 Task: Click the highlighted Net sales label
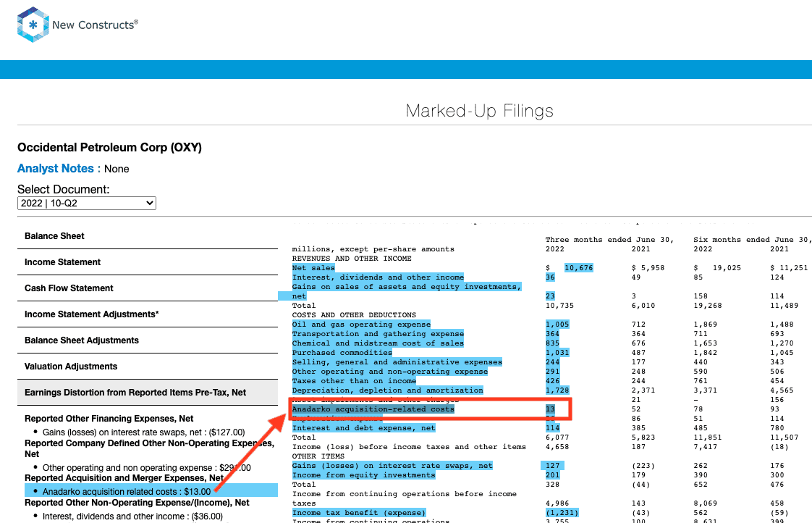(x=313, y=268)
